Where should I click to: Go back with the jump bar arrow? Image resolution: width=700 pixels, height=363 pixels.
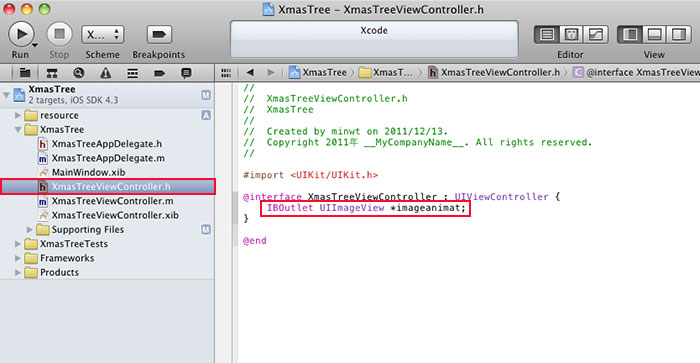[x=250, y=72]
